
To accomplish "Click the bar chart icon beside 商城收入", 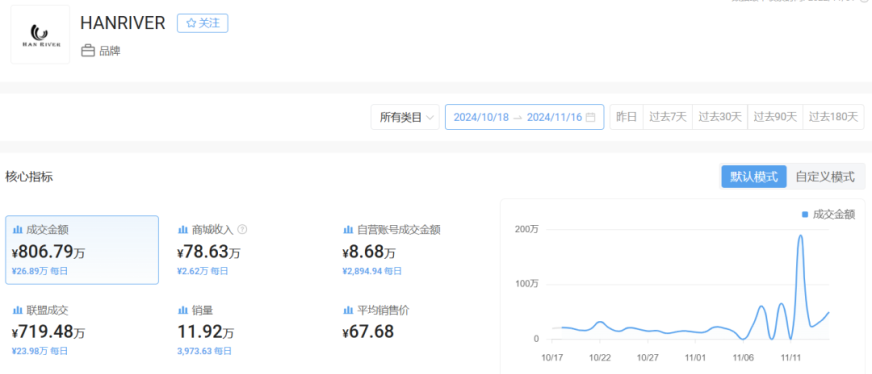I will tap(182, 230).
